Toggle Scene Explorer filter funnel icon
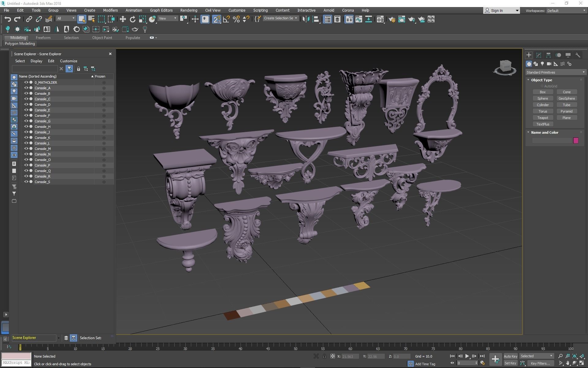This screenshot has width=588, height=368. click(x=70, y=69)
